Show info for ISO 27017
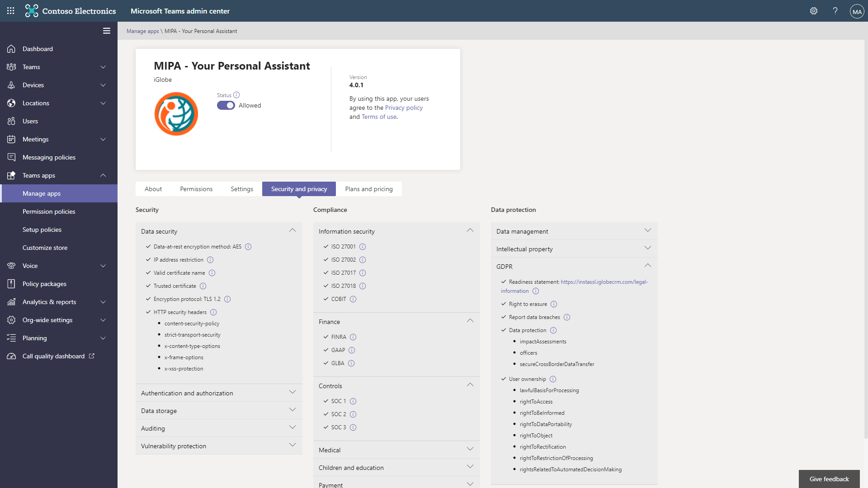 coord(363,273)
